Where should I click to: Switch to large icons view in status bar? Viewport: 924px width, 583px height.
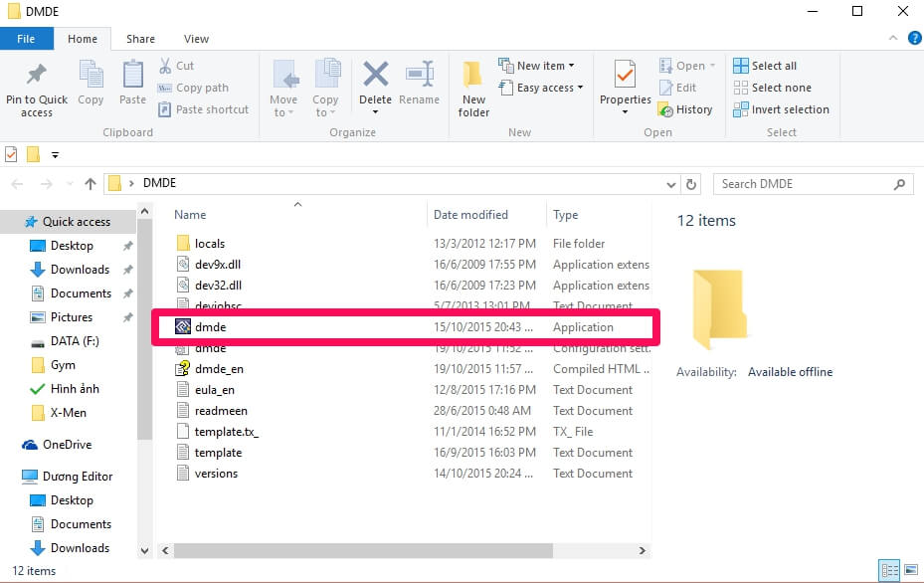tap(911, 570)
